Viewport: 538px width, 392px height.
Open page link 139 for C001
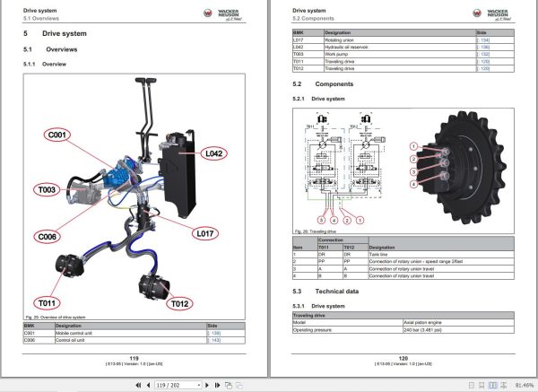(x=213, y=333)
